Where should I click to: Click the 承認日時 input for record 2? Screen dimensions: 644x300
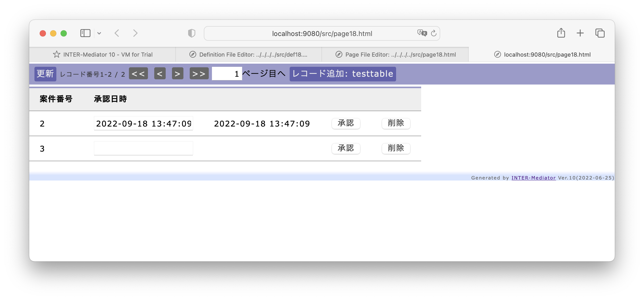click(143, 123)
